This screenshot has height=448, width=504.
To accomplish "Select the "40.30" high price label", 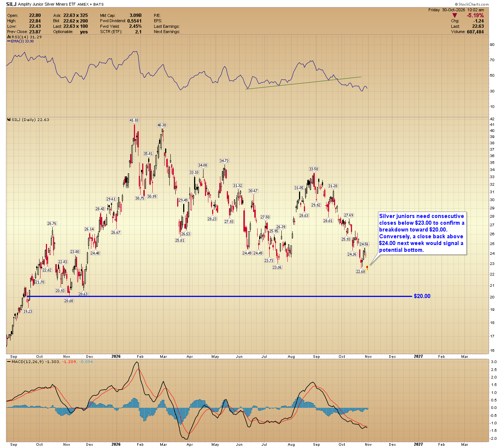I will [x=162, y=125].
